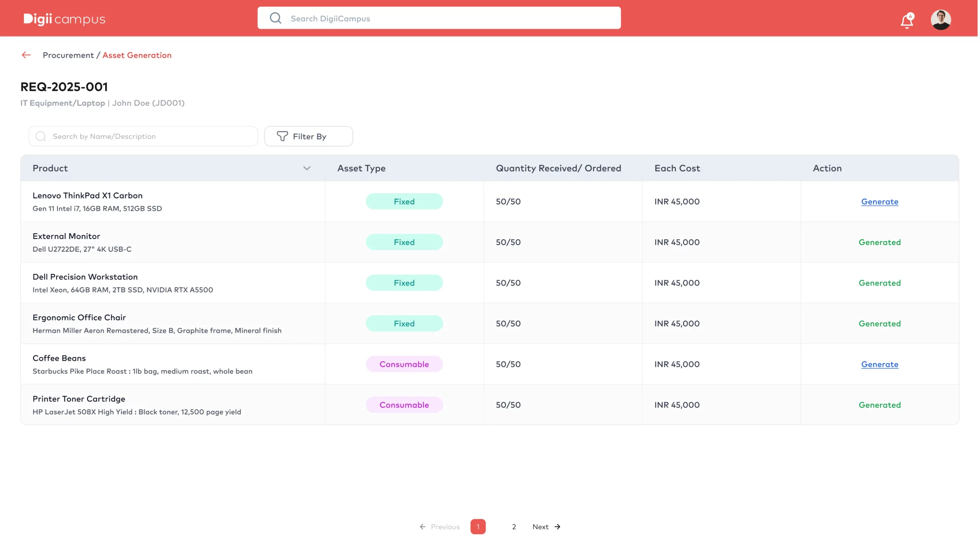This screenshot has width=980, height=549.
Task: Click the funnel filter icon
Action: tap(283, 136)
